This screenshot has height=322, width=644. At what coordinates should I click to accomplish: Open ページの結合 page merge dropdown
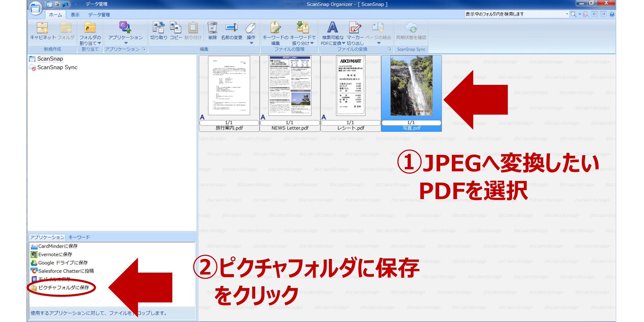pyautogui.click(x=378, y=33)
